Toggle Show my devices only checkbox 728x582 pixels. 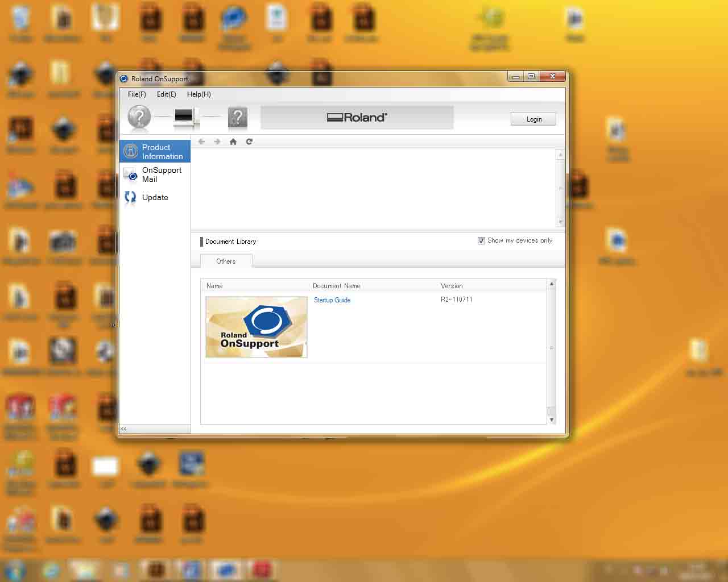pos(481,241)
